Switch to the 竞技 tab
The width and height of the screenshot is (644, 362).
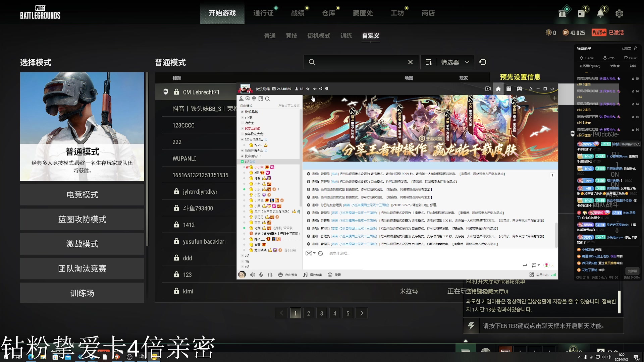pos(291,36)
